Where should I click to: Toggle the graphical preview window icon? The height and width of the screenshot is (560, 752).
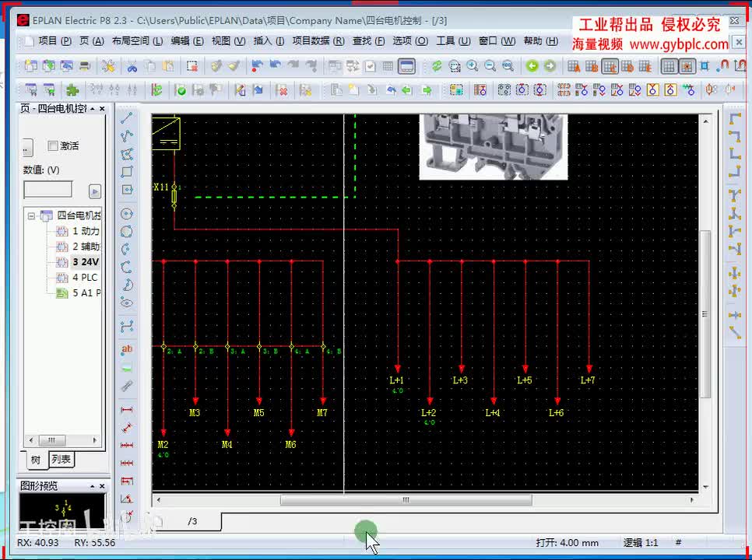[406, 66]
